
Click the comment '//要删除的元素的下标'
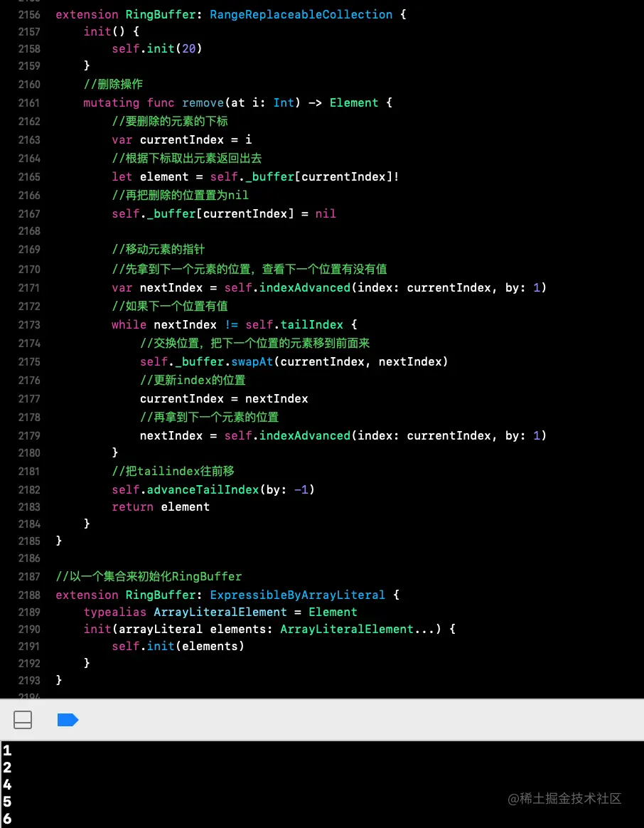click(170, 122)
